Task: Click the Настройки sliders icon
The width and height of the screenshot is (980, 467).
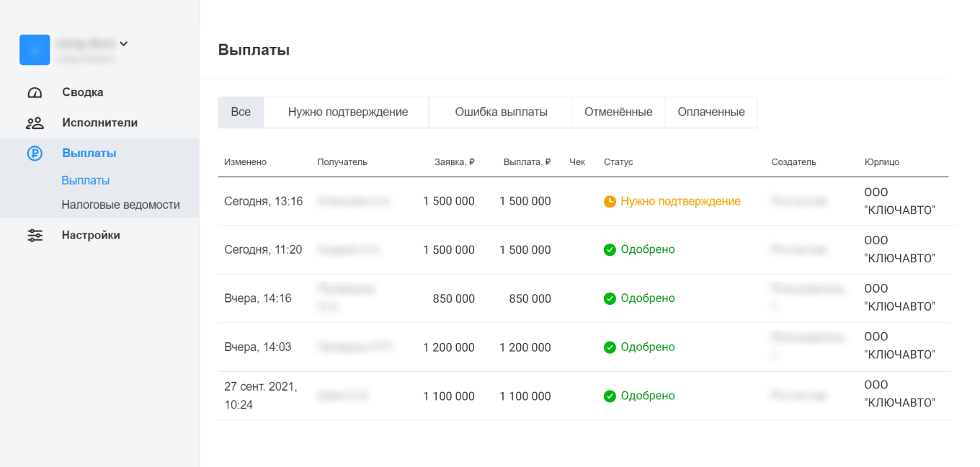Action: [35, 236]
